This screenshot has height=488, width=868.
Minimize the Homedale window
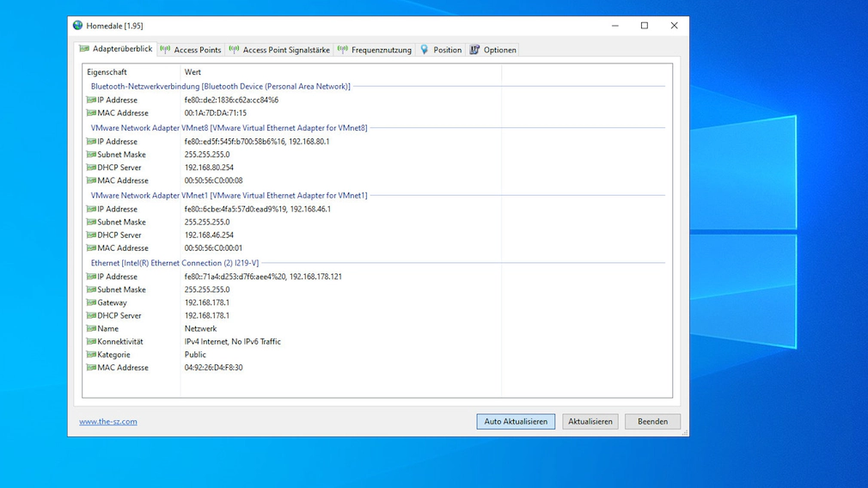(x=615, y=26)
